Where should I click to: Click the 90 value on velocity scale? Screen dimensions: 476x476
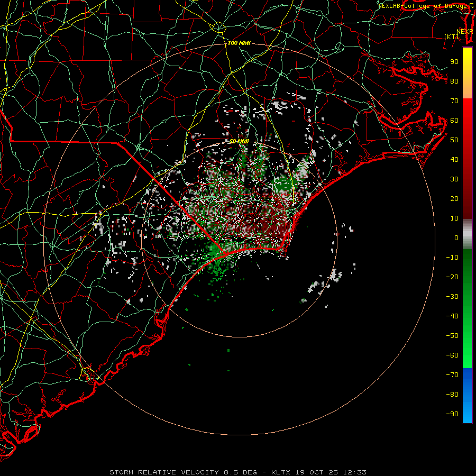pyautogui.click(x=454, y=62)
